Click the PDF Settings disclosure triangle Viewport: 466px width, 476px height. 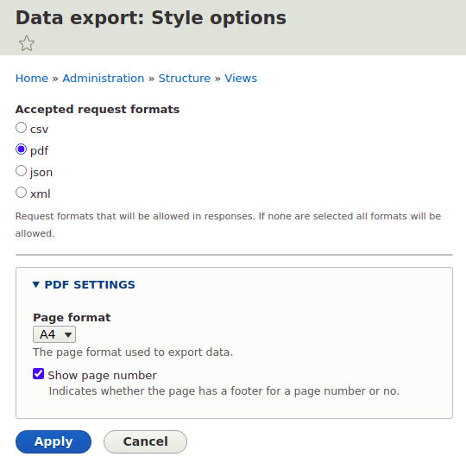[x=35, y=285]
